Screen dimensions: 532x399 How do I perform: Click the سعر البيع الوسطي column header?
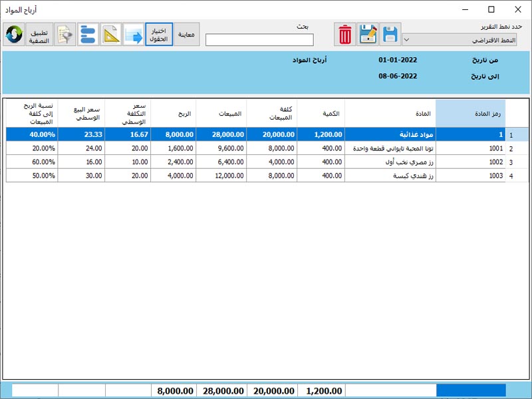point(81,114)
